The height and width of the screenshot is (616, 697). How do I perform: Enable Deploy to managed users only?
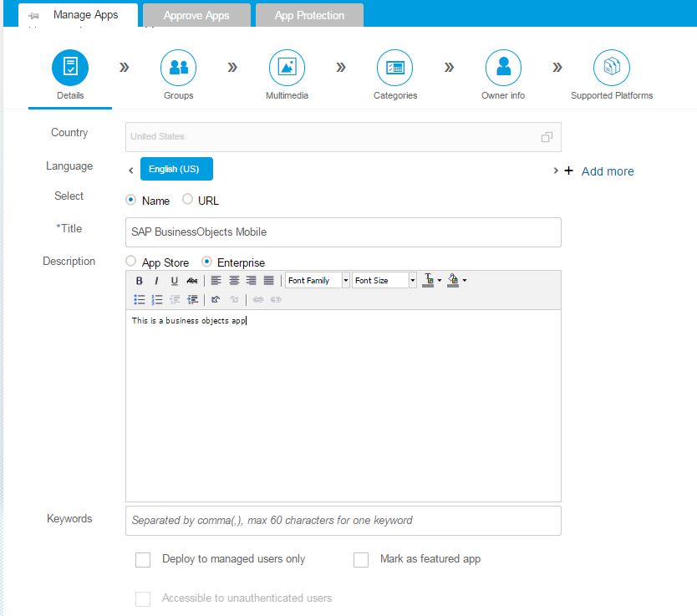[x=143, y=560]
